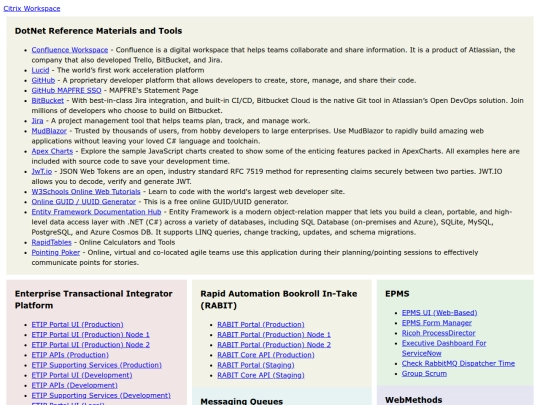Open ETIP Portal UI (Production)
This screenshot has width=540, height=405.
(77, 324)
